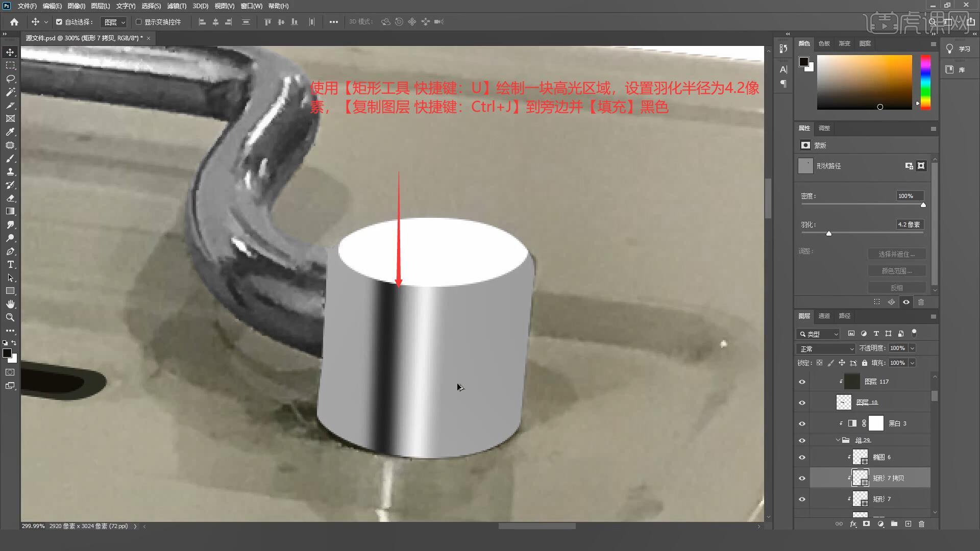Open the 滤镜(T) menu
Viewport: 980px width, 551px height.
[x=177, y=6]
